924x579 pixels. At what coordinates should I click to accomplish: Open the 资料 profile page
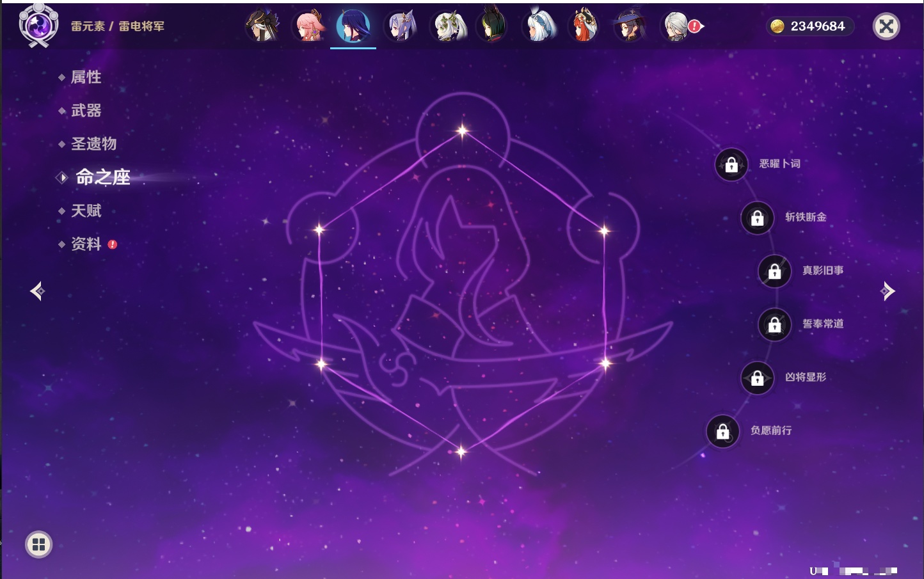pyautogui.click(x=86, y=244)
